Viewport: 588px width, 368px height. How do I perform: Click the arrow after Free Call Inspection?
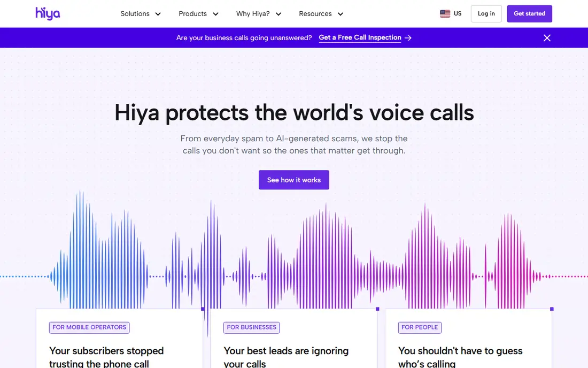[x=408, y=38]
